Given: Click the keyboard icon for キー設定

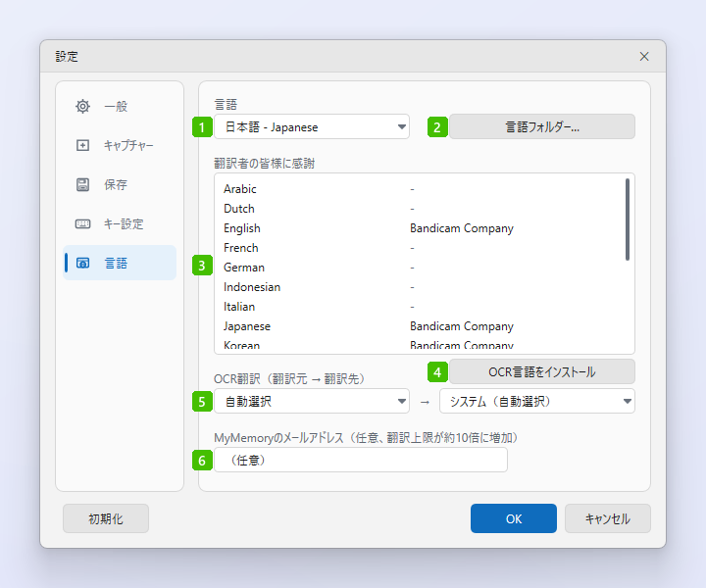Looking at the screenshot, I should coord(82,223).
